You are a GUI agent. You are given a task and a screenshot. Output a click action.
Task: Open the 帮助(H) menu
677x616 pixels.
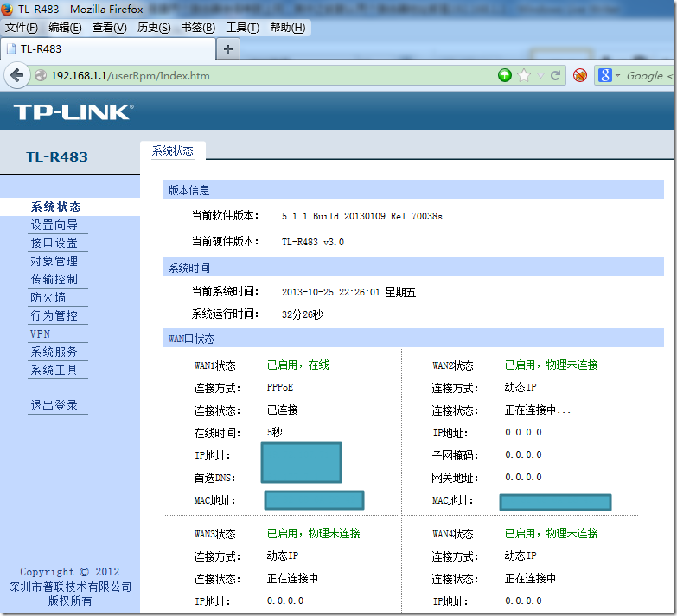288,28
